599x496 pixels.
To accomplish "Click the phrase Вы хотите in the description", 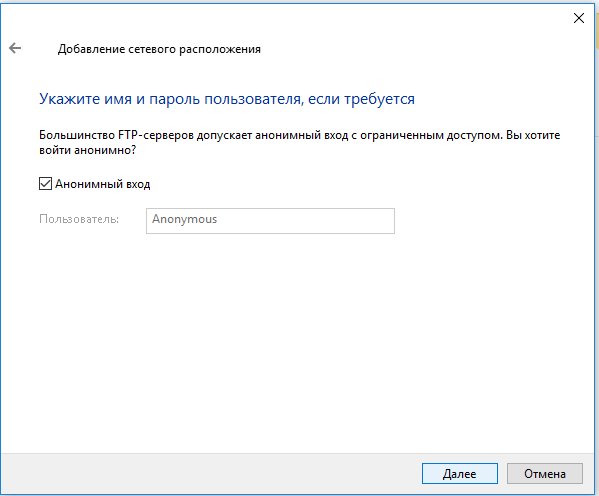I will pyautogui.click(x=533, y=135).
